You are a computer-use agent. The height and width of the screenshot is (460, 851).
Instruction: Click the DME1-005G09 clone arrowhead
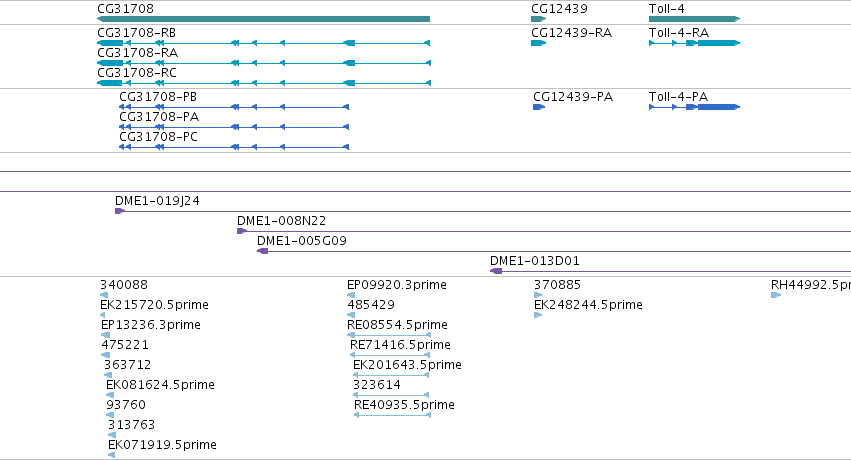(x=263, y=251)
